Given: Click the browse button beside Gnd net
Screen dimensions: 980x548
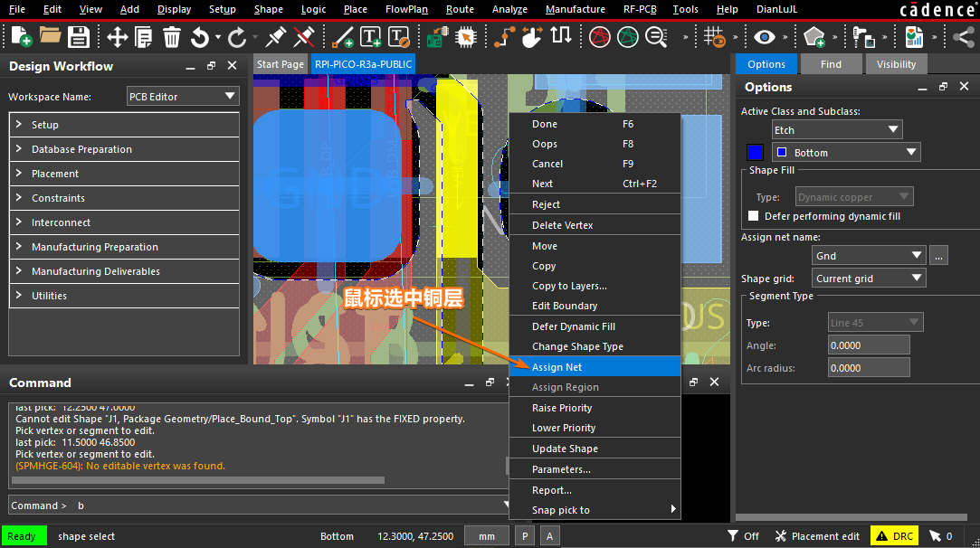Looking at the screenshot, I should tap(939, 256).
